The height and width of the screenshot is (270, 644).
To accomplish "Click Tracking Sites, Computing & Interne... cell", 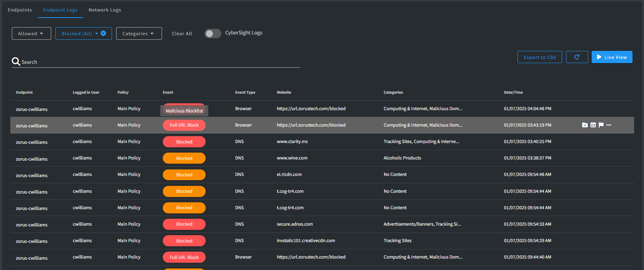I will point(422,142).
